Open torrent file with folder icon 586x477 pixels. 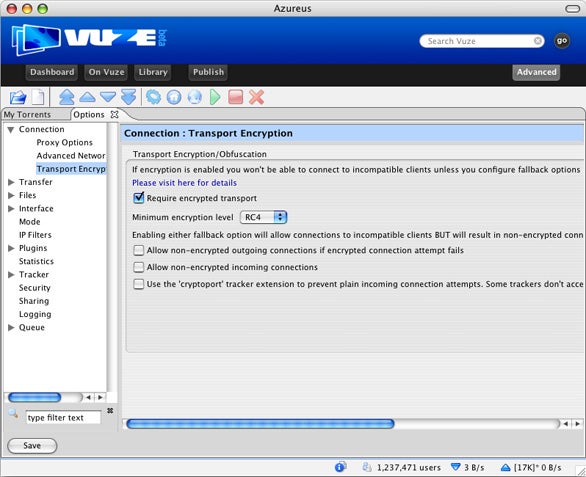(18, 98)
